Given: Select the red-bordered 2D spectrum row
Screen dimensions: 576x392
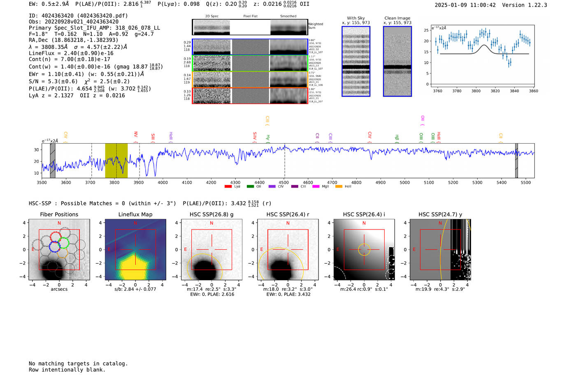Looking at the screenshot, I should (x=250, y=95).
